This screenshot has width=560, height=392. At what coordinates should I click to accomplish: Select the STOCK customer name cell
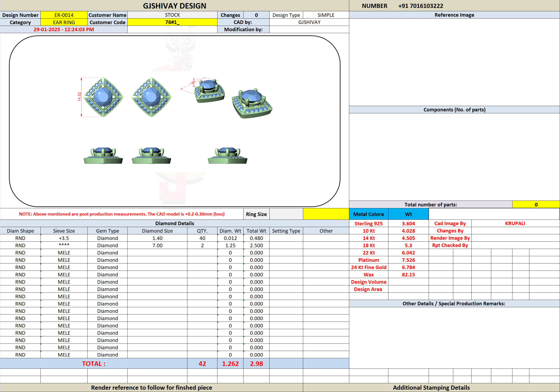tap(172, 15)
